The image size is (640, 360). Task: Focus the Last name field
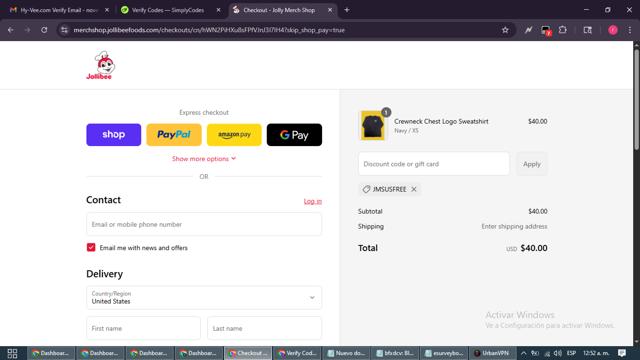pyautogui.click(x=264, y=328)
